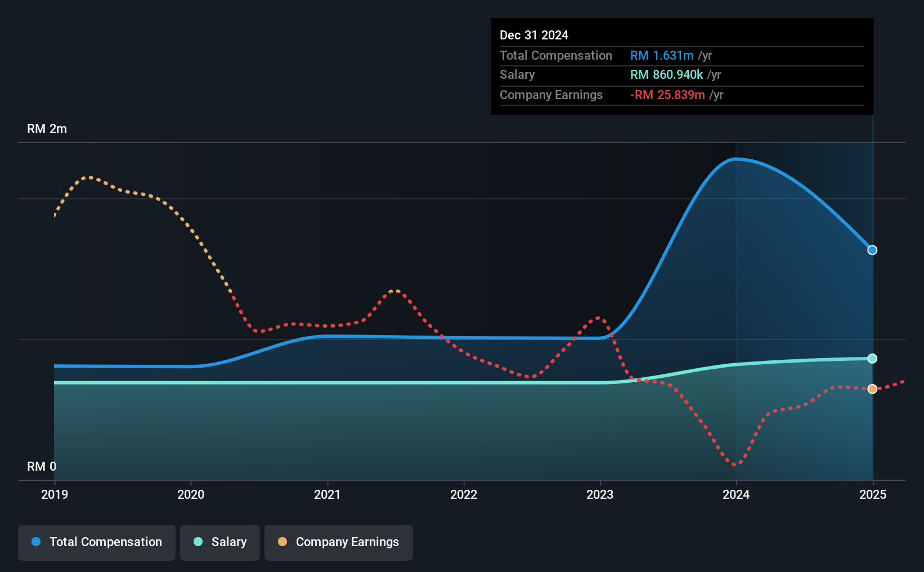Image resolution: width=924 pixels, height=572 pixels.
Task: Click the 2022 x-axis label
Action: [464, 494]
